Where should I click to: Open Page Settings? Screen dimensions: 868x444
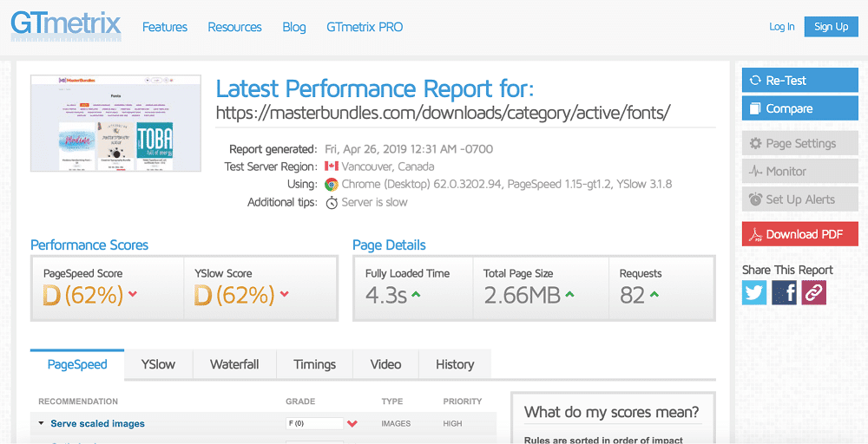(x=800, y=144)
